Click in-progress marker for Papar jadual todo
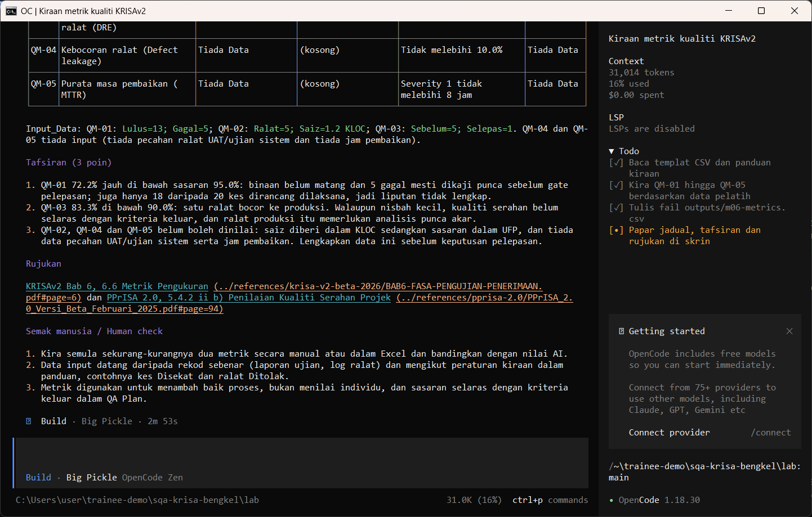The width and height of the screenshot is (812, 517). [616, 230]
